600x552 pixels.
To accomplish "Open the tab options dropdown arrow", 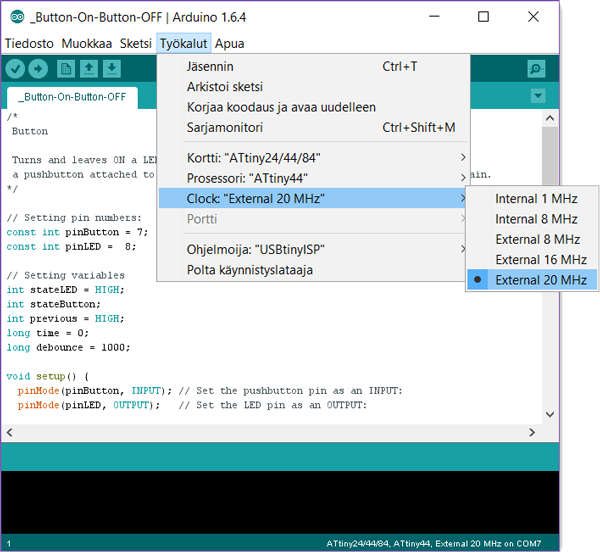I will (538, 96).
